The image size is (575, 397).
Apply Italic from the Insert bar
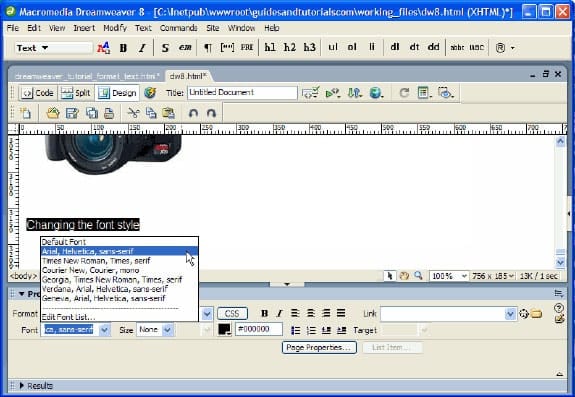click(142, 48)
